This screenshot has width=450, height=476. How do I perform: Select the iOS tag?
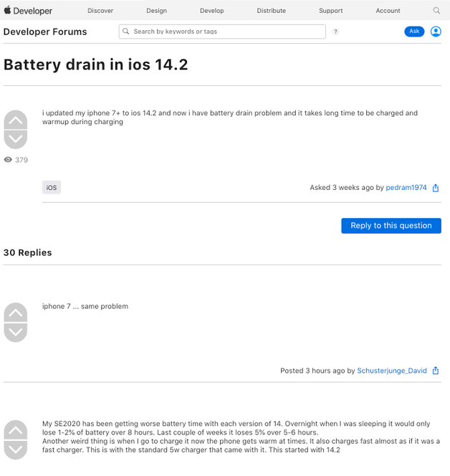(52, 188)
